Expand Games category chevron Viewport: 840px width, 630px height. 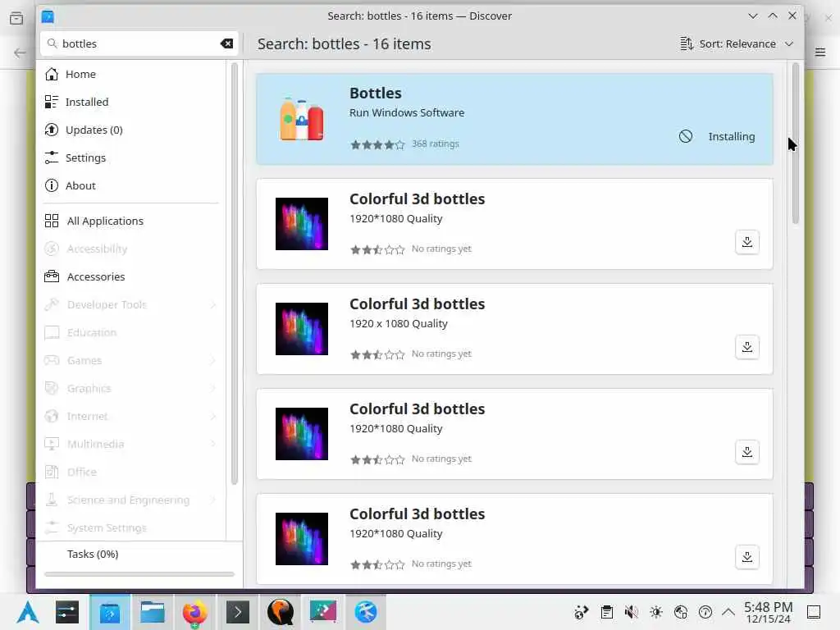click(x=213, y=360)
